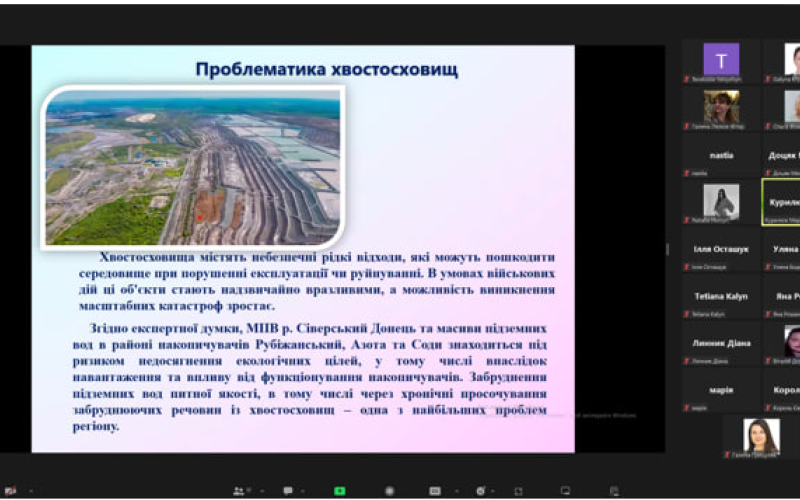Select Линник Діана participant tile
The image size is (800, 500).
(721, 343)
